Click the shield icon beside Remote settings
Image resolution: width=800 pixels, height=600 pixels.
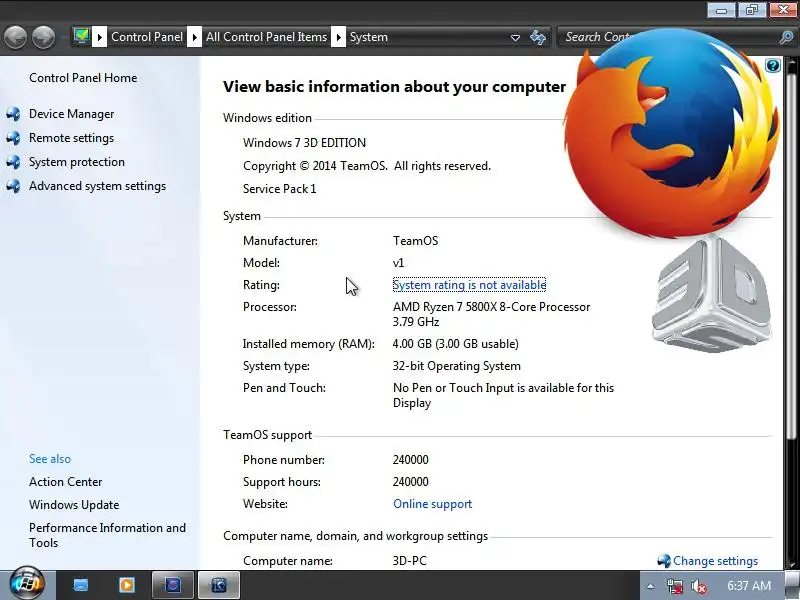point(14,138)
